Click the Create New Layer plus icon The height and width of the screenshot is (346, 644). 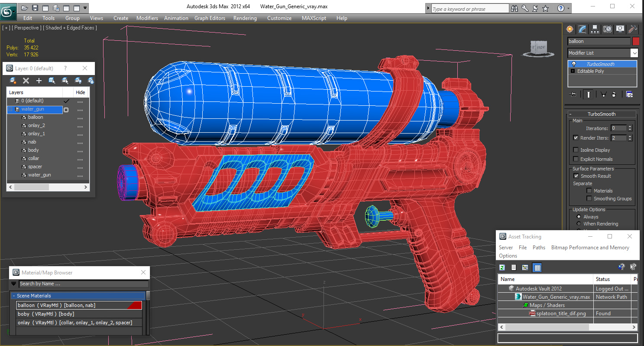click(x=39, y=80)
